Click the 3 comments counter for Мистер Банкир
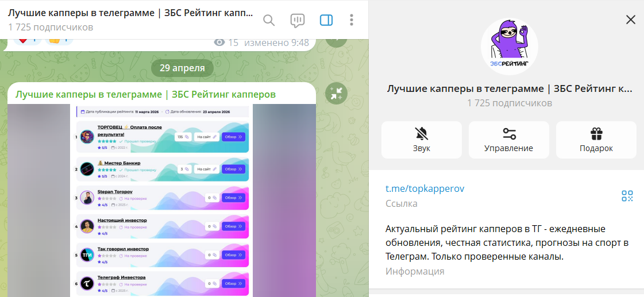Viewport: 644px width, 297px height. [184, 169]
